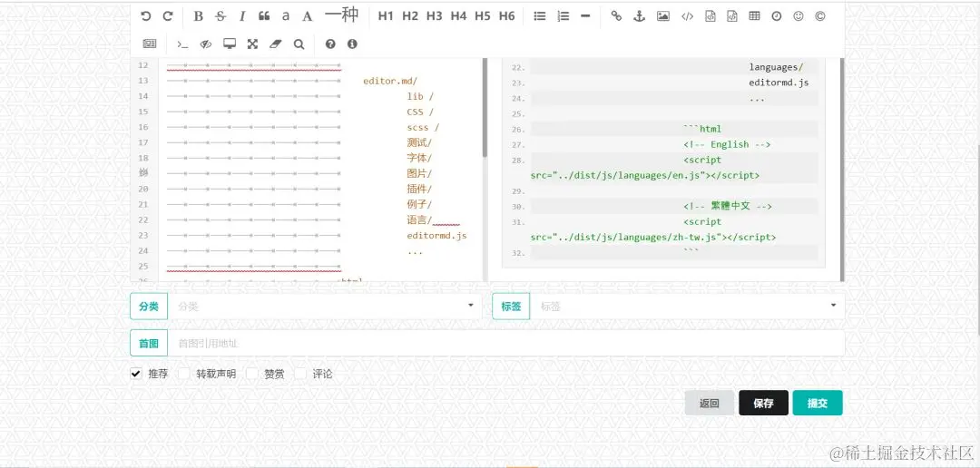Click 'languages/' on preview line 22

776,67
